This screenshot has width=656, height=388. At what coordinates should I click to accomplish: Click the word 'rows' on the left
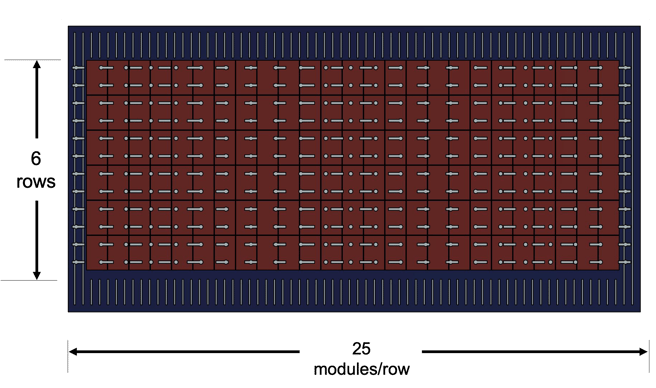pyautogui.click(x=36, y=182)
